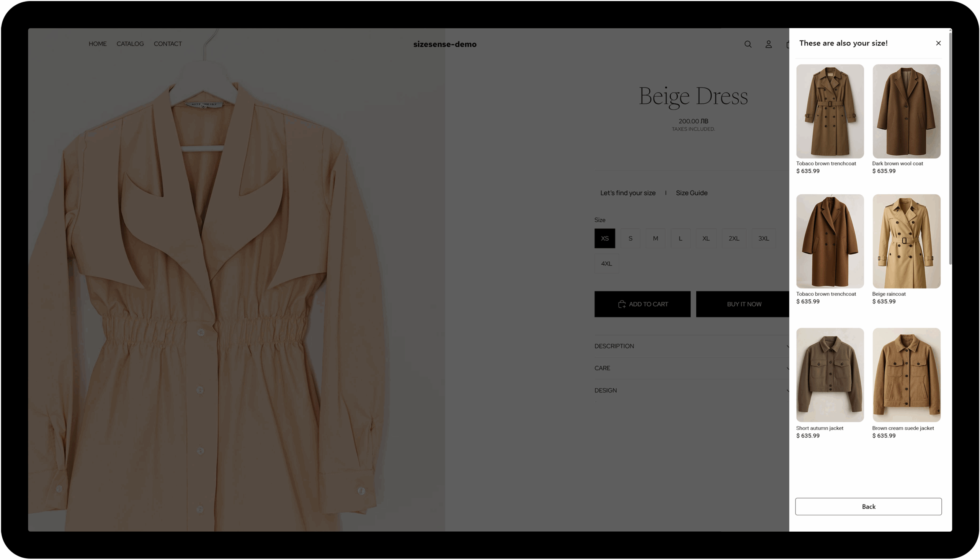980x560 pixels.
Task: Click the Back button in panel
Action: coord(868,506)
